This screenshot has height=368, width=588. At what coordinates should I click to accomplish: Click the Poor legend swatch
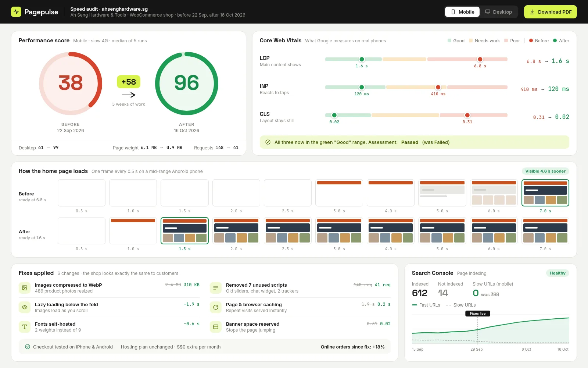pos(506,41)
